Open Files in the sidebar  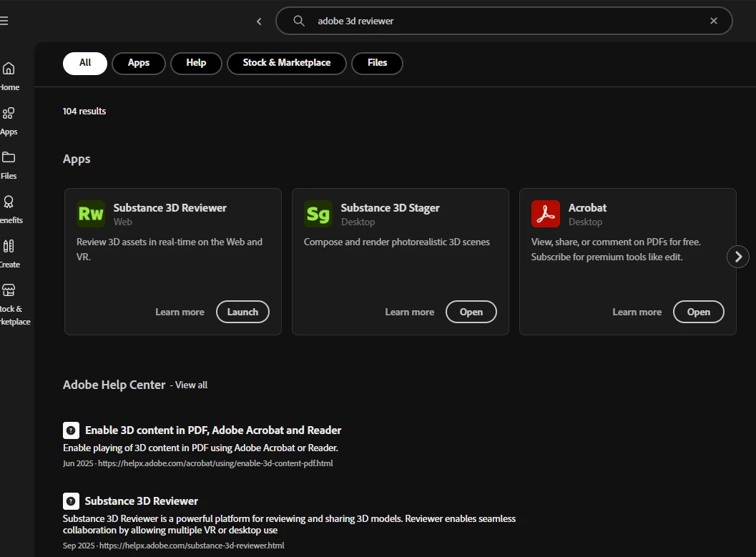coord(9,165)
